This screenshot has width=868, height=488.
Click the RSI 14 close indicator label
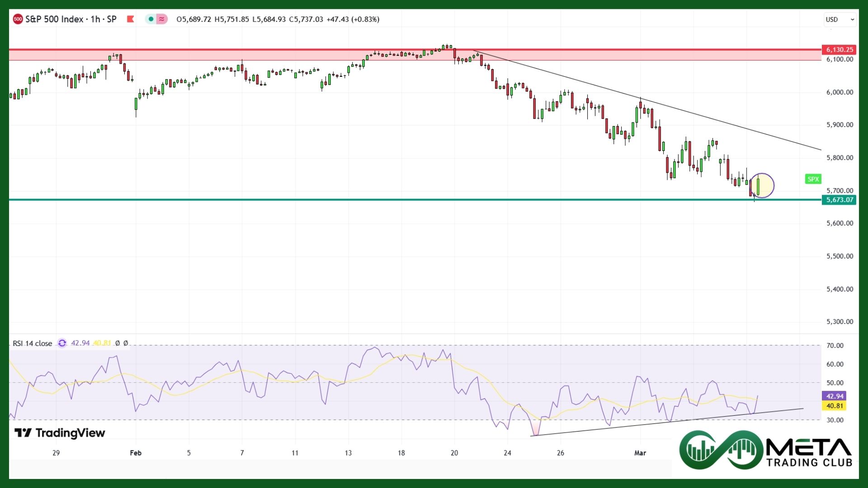coord(32,343)
